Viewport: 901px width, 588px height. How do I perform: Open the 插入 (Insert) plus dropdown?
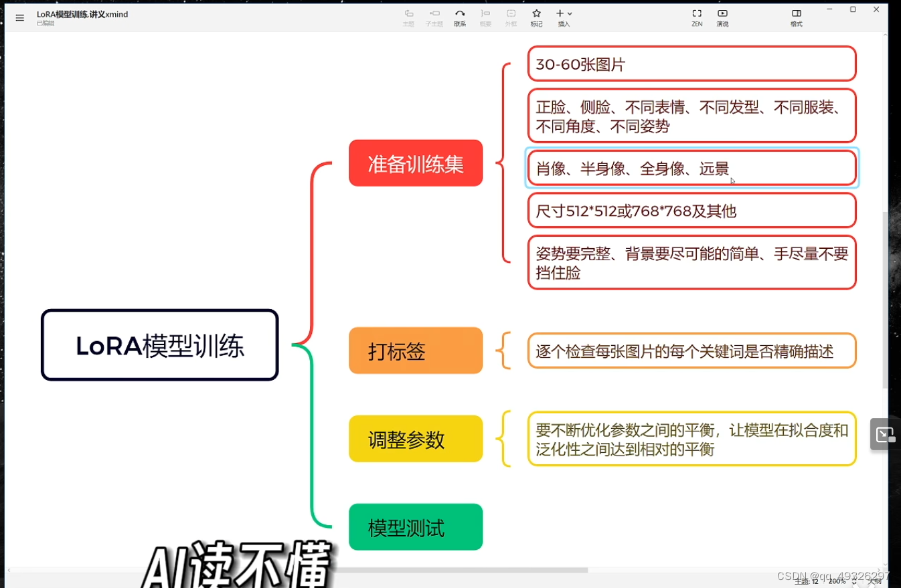[x=564, y=18]
